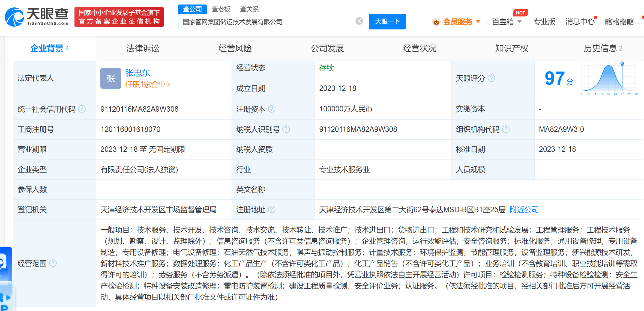Switch to 法律诉讼 tab

pos(143,48)
